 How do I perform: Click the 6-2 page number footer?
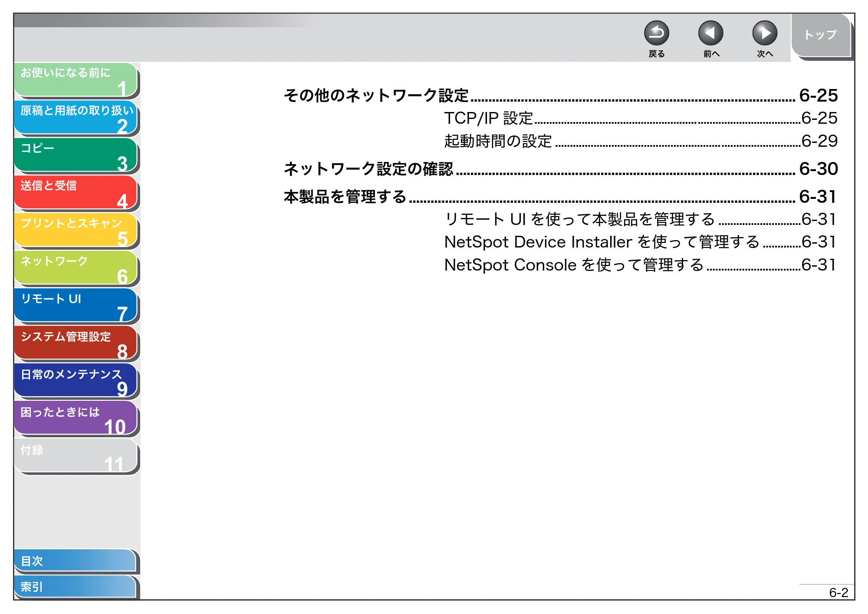(x=838, y=593)
